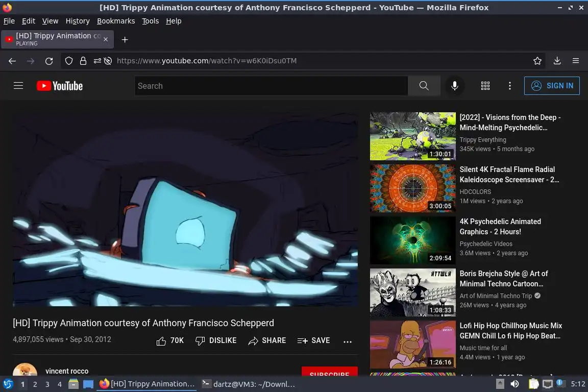Close the Trippy Animation tab
Screen dimensions: 588x392
pos(106,39)
